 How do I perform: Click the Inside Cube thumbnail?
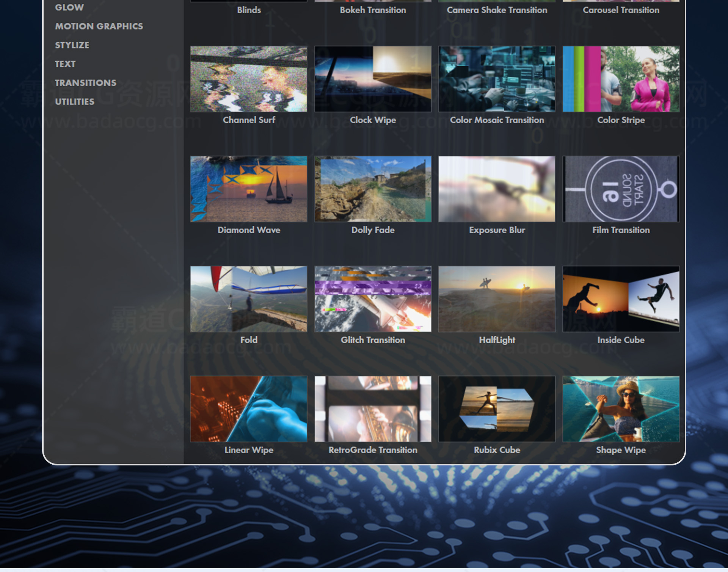tap(621, 299)
